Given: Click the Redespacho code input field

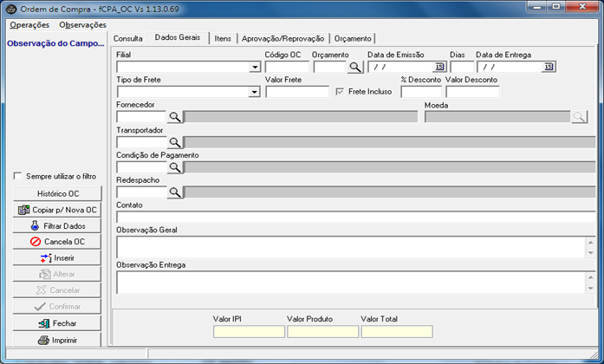Looking at the screenshot, I should 141,192.
